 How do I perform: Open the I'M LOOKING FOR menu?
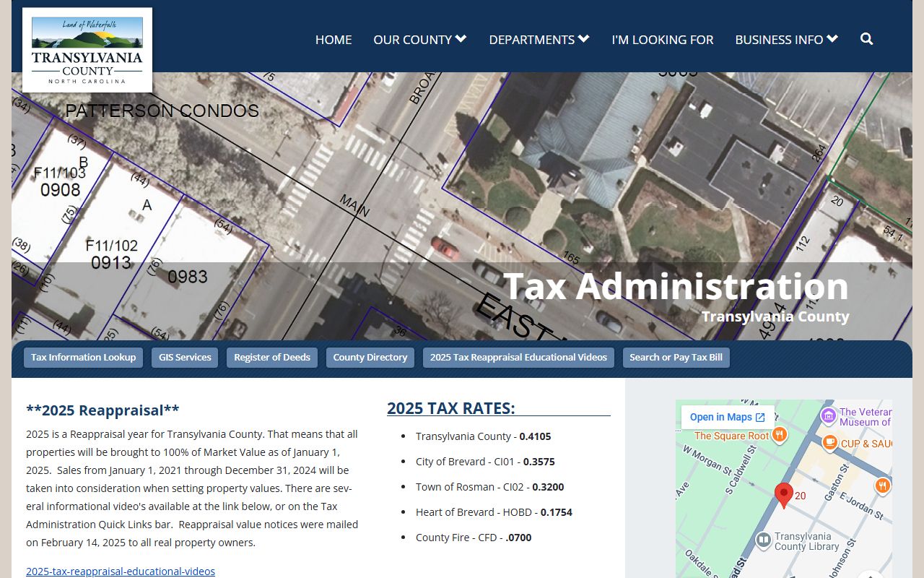(663, 40)
